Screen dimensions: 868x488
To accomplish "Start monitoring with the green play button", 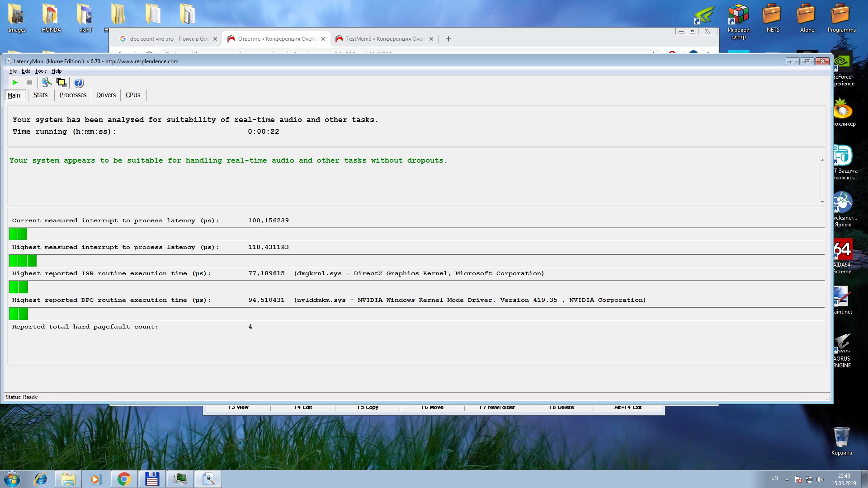I will (15, 82).
